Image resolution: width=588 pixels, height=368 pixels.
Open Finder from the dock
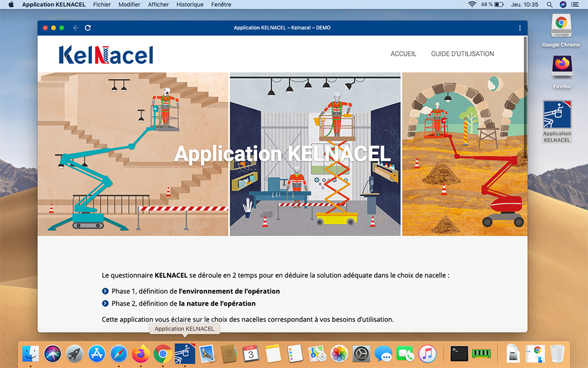click(31, 353)
